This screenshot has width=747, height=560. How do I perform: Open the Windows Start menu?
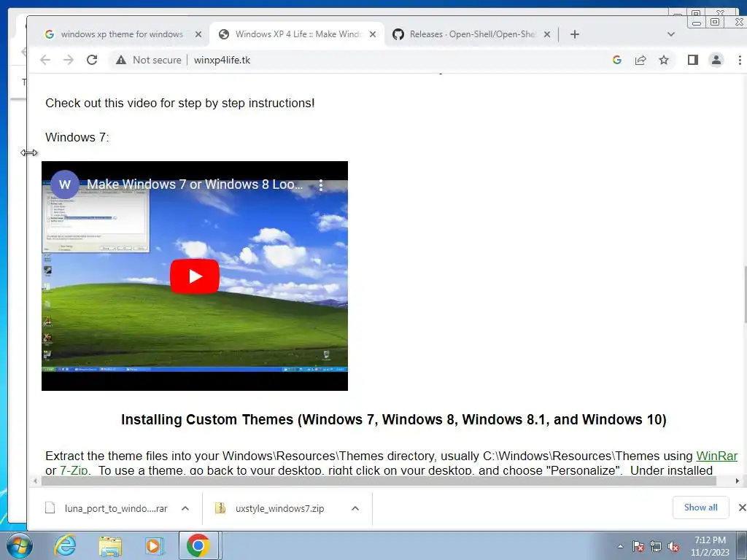point(20,545)
